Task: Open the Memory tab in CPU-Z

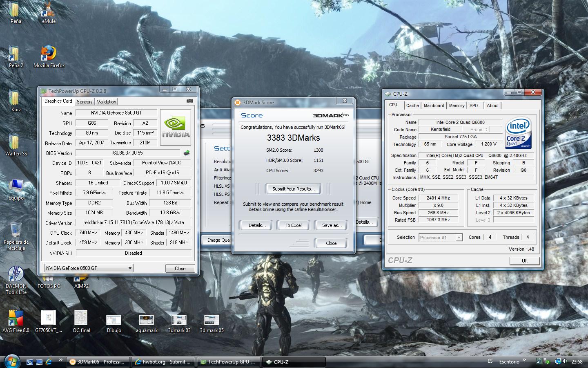Action: pos(457,105)
